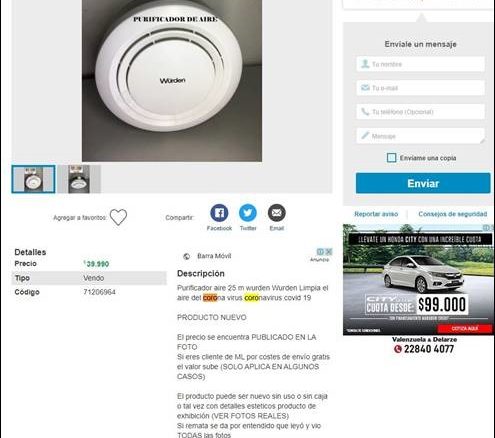Open Consejos de seguridad link
The width and height of the screenshot is (495, 438).
pyautogui.click(x=453, y=214)
